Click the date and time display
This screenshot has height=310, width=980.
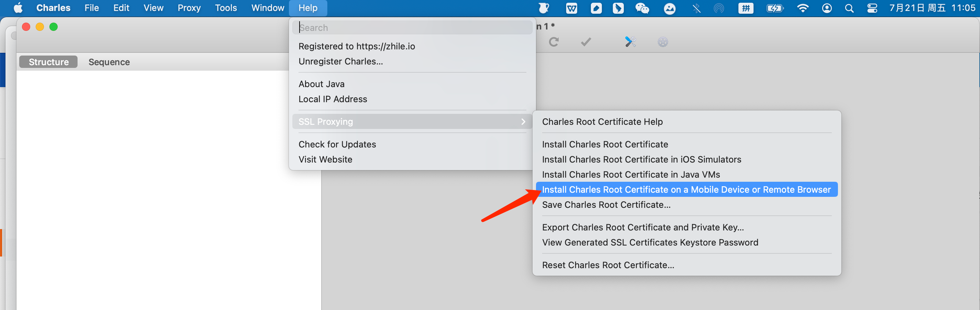(x=932, y=8)
